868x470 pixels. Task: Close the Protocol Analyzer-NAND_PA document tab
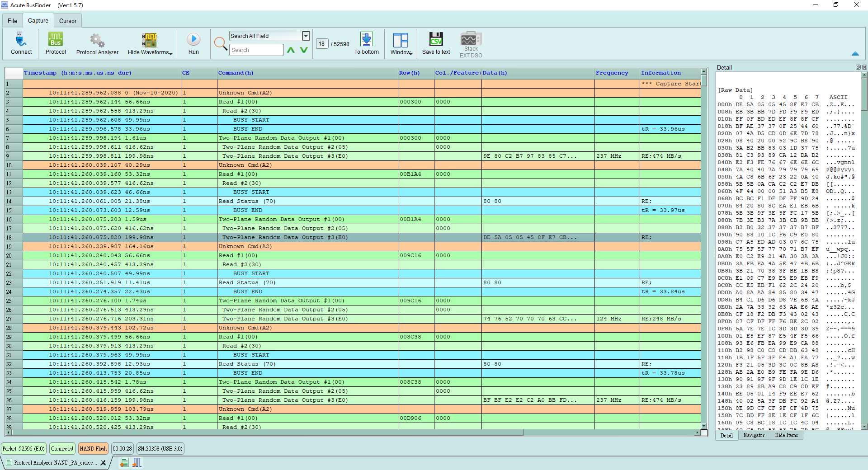(x=103, y=463)
